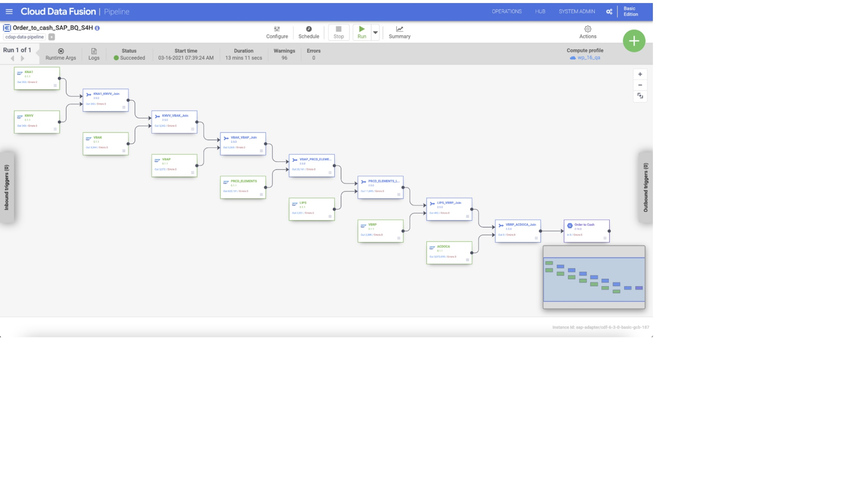Viewport: 868px width, 488px height.
Task: Open the pipeline Summary chart
Action: 399,32
